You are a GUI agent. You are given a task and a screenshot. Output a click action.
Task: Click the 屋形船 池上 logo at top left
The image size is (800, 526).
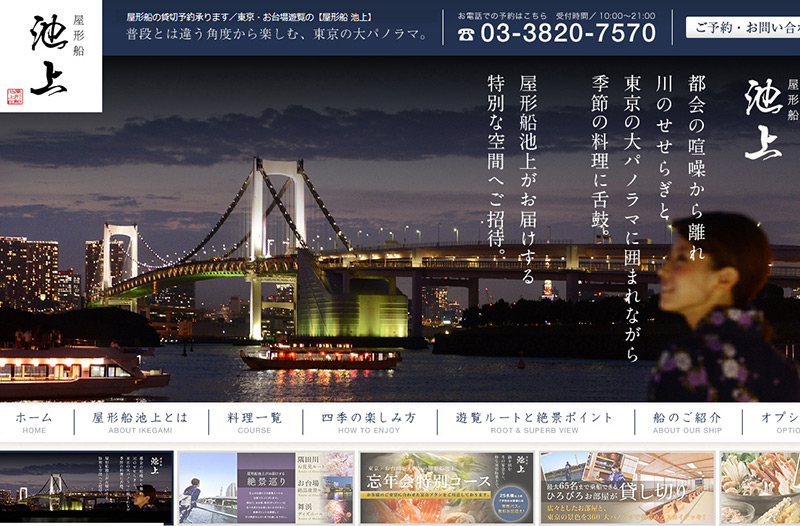click(50, 55)
